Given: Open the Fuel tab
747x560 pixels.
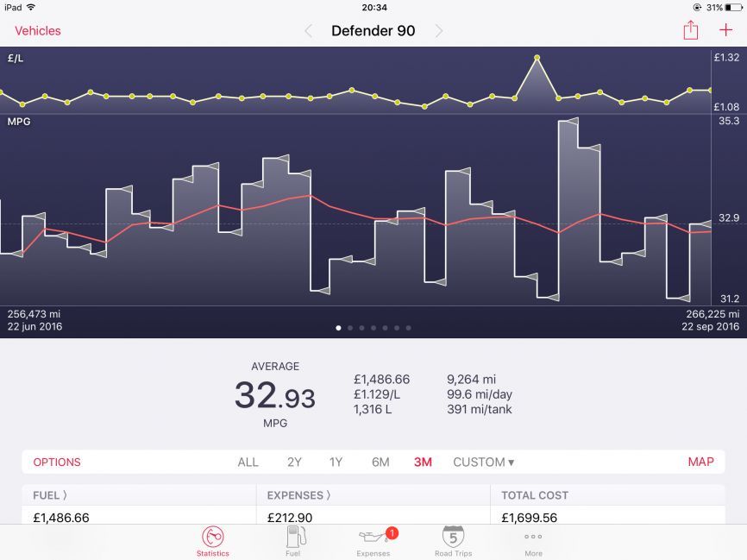Looking at the screenshot, I should click(293, 542).
